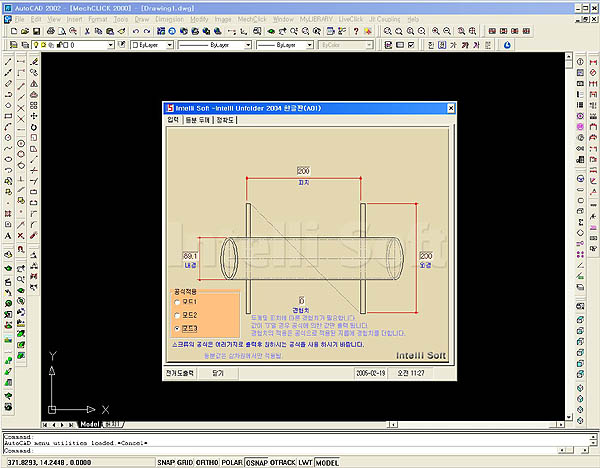Click the Cut scissors icon
The width and height of the screenshot is (600, 468).
click(x=87, y=31)
